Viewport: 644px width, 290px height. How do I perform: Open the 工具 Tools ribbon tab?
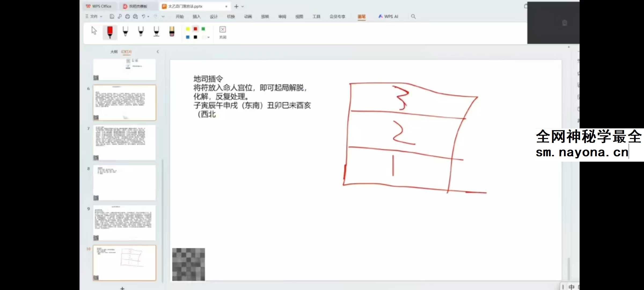(316, 17)
